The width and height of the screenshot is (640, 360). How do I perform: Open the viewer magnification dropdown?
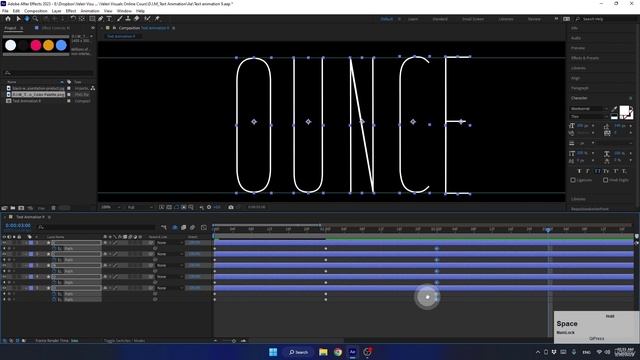pos(111,207)
